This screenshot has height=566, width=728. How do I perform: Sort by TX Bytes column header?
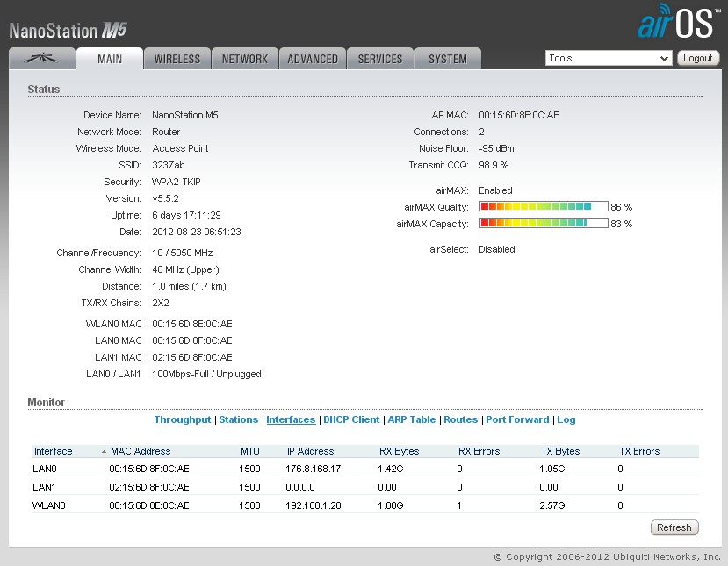click(560, 451)
